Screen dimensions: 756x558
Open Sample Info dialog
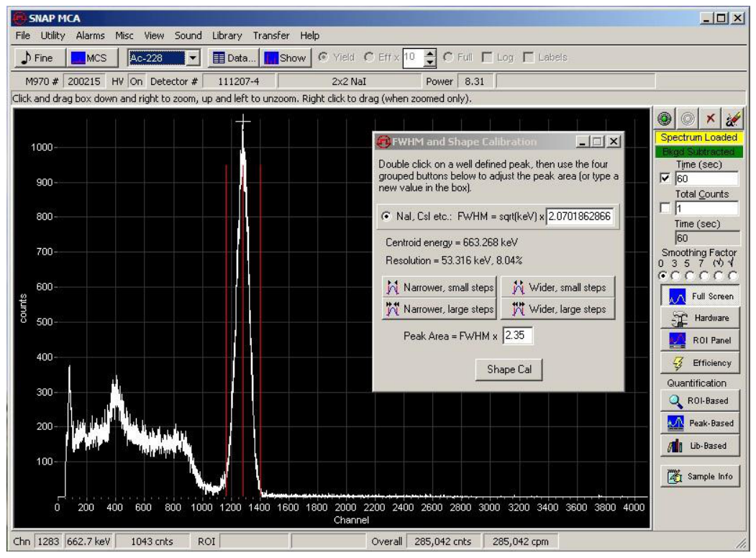point(700,477)
